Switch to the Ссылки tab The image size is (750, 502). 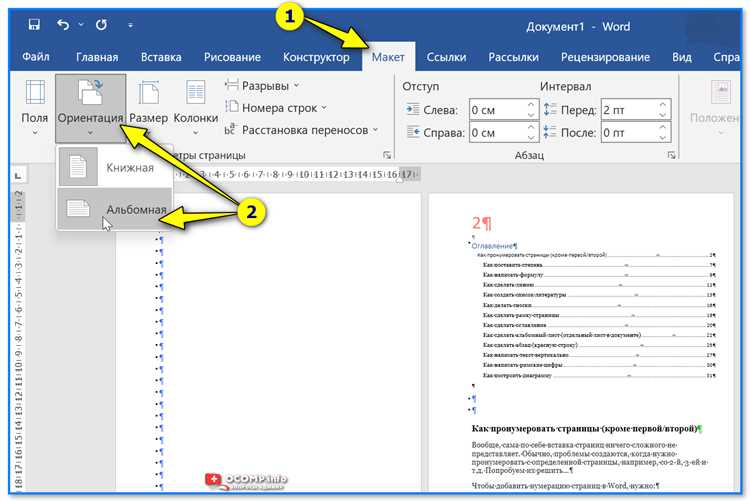pos(446,57)
